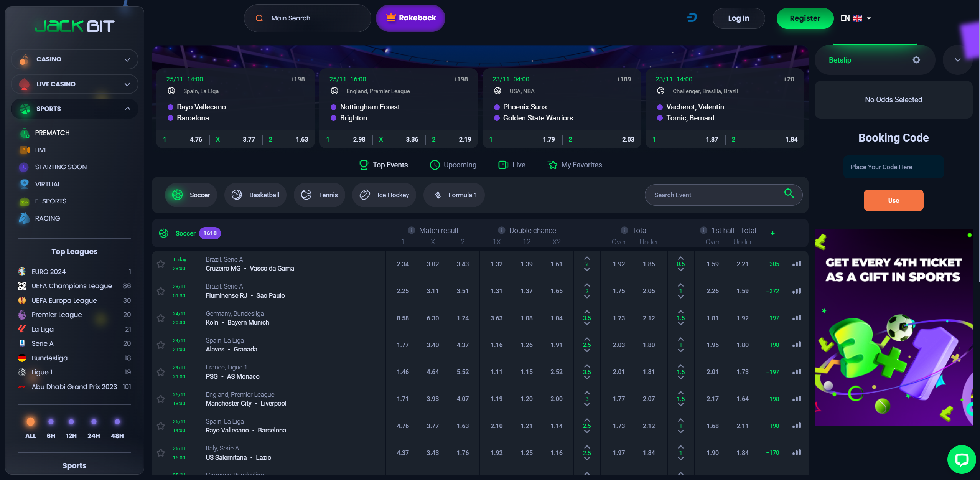Image resolution: width=980 pixels, height=480 pixels.
Task: Select the Ice Hockey sport filter
Action: click(384, 195)
